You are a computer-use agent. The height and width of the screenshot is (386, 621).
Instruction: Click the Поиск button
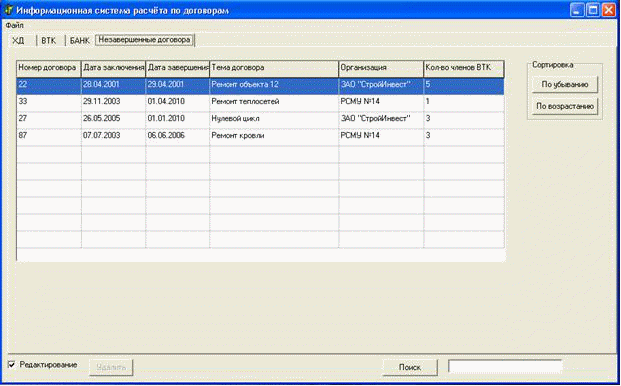click(410, 367)
